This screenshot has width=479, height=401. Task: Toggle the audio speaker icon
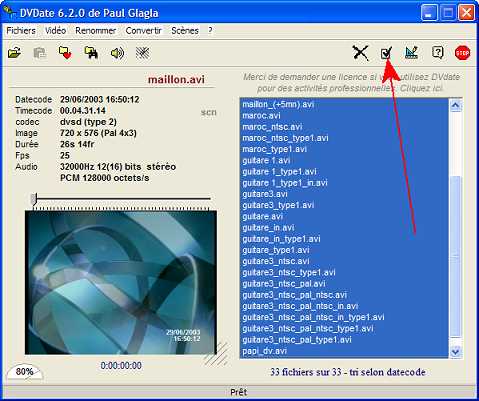(x=117, y=53)
